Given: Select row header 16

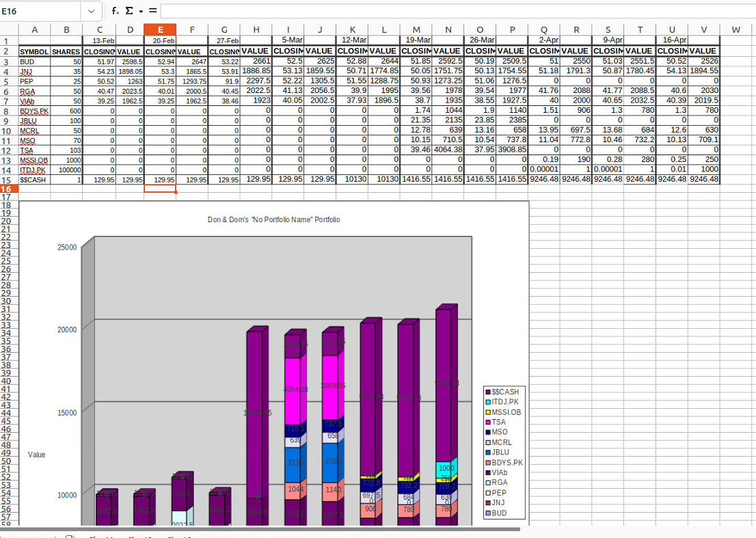Looking at the screenshot, I should (9, 189).
